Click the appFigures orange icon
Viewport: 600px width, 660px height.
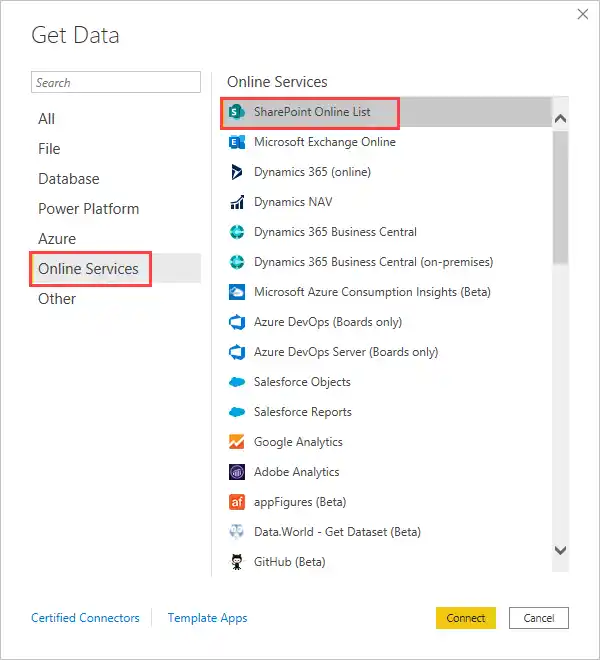237,502
